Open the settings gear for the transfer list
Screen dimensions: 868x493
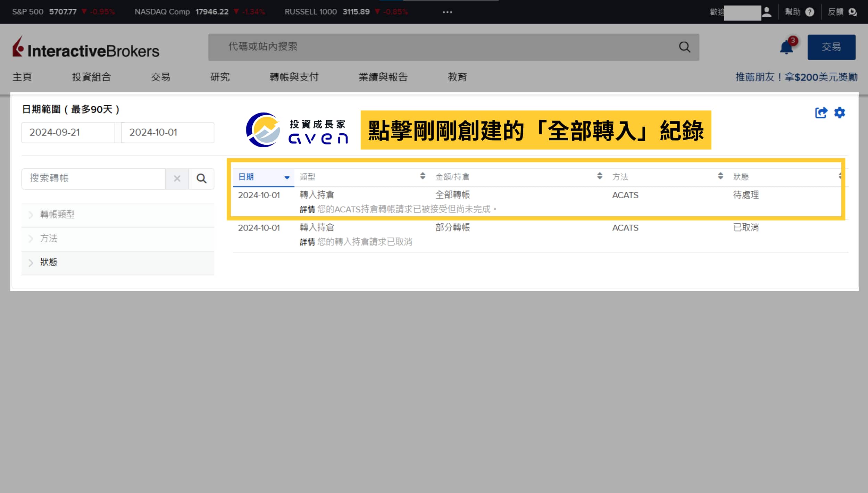pyautogui.click(x=840, y=112)
